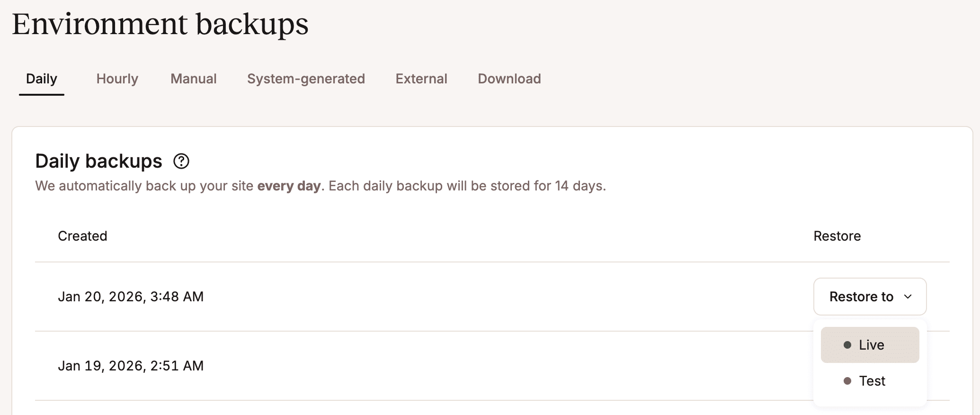Collapse the open restore destination dropdown
The height and width of the screenshot is (415, 980).
click(x=869, y=297)
